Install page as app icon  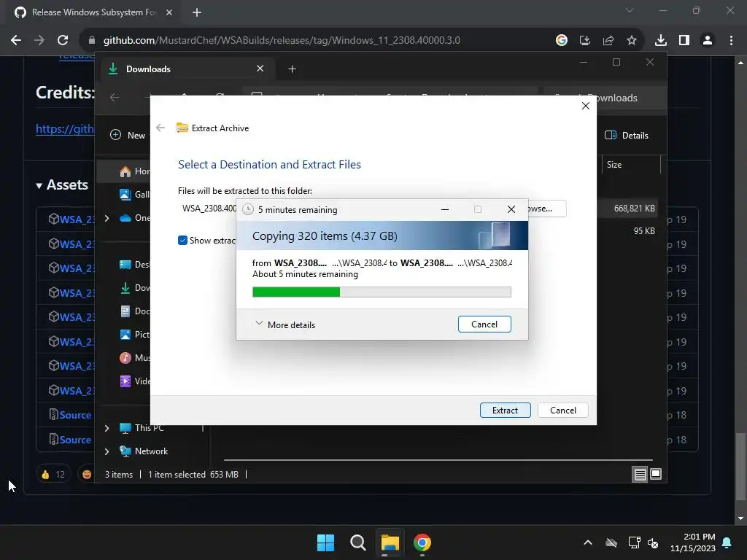click(x=585, y=41)
